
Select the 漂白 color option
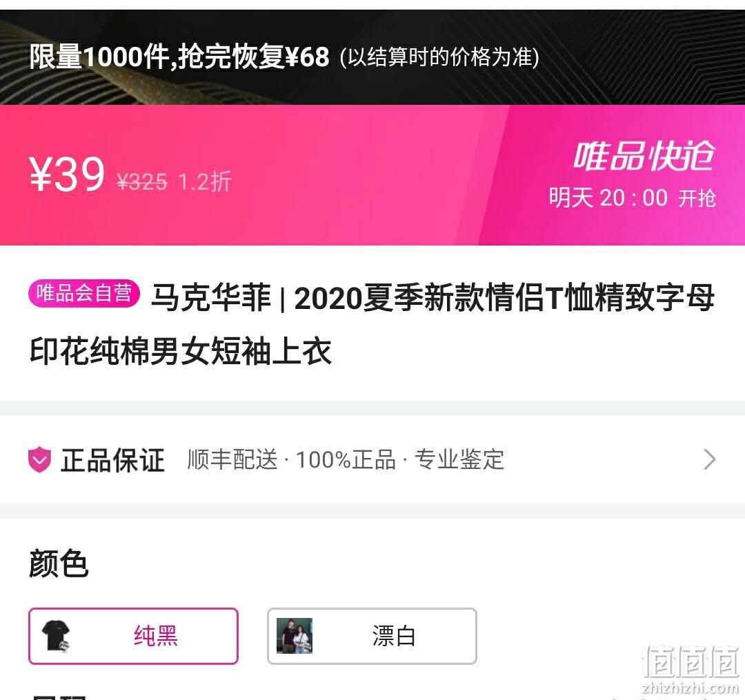click(x=372, y=636)
